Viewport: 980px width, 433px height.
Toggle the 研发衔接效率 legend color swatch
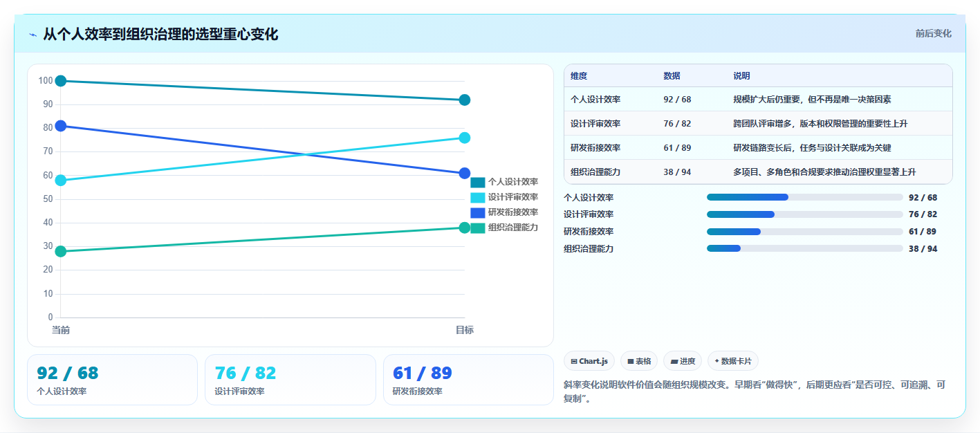click(478, 212)
